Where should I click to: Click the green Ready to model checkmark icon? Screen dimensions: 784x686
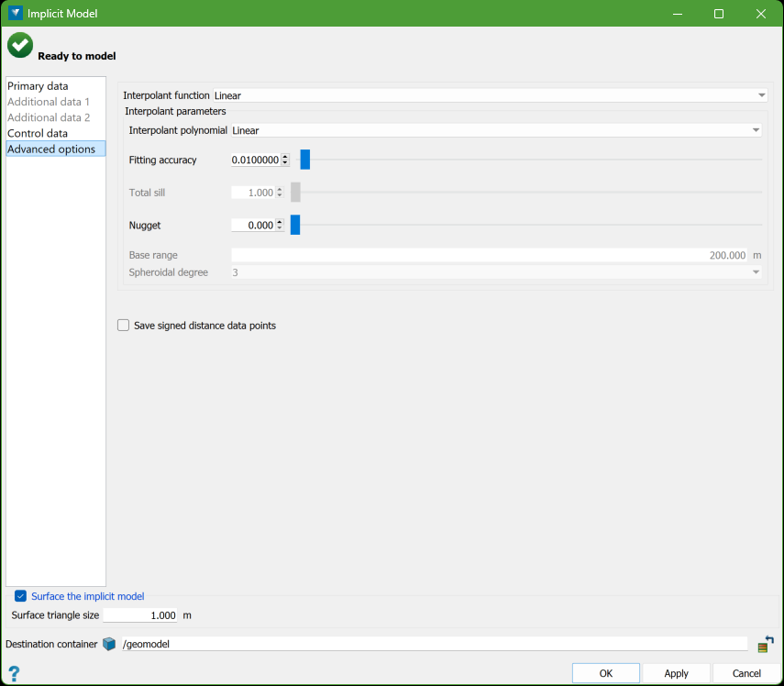20,45
